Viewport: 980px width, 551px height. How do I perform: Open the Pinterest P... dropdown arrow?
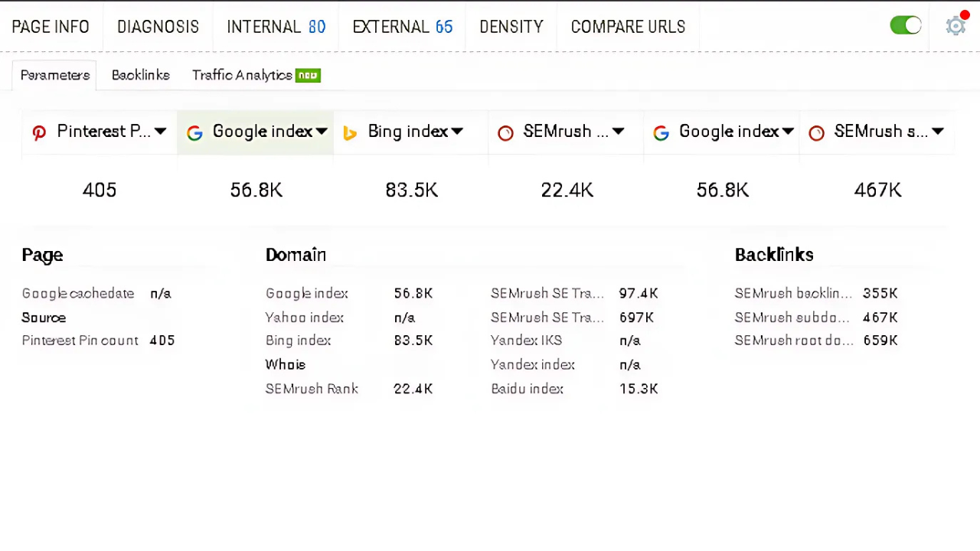click(160, 132)
